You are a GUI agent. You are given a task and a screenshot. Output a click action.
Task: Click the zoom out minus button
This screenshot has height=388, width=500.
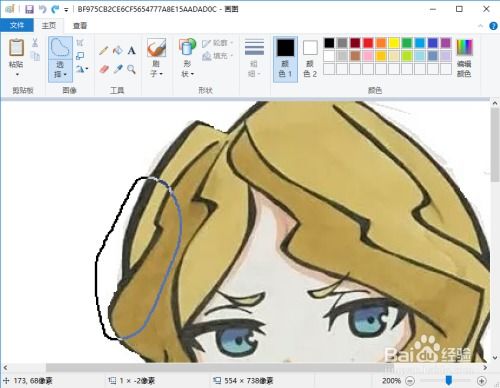pyautogui.click(x=410, y=380)
